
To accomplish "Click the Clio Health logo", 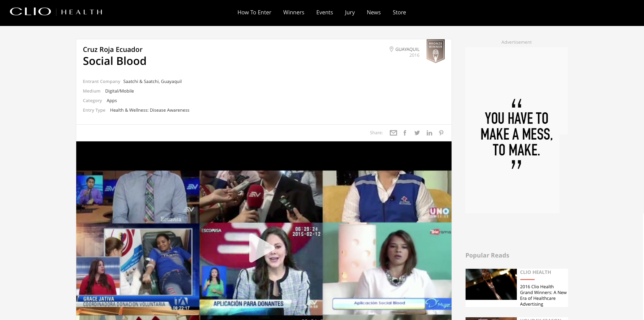I will point(56,12).
